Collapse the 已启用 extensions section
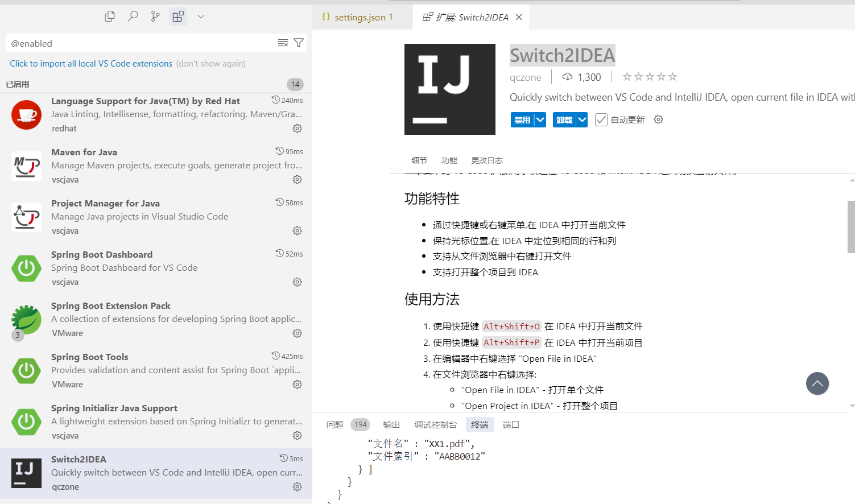The width and height of the screenshot is (855, 504). click(x=17, y=84)
